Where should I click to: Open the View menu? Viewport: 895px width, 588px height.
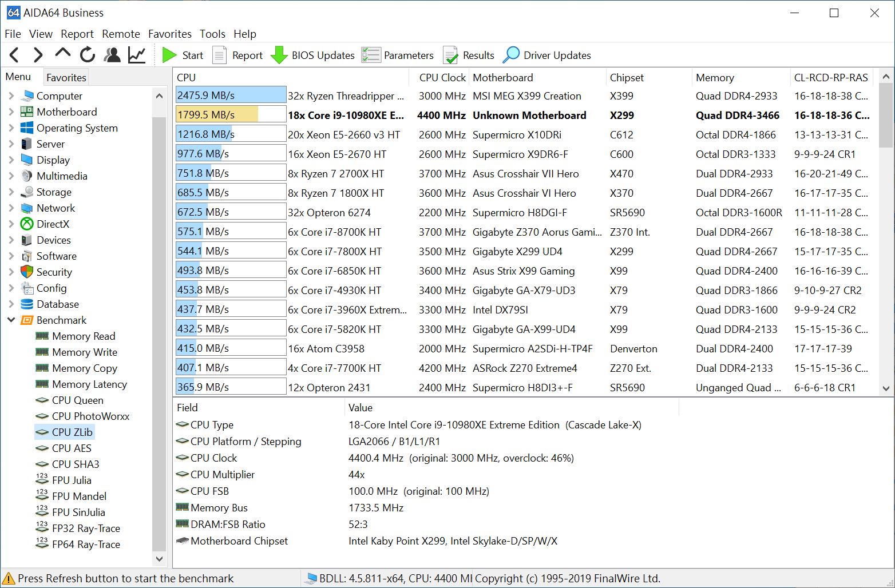tap(41, 34)
